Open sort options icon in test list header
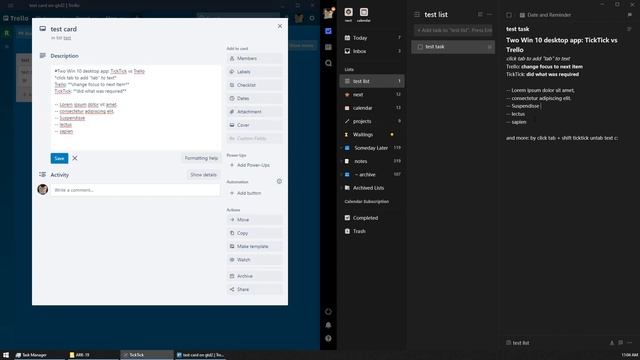Viewport: 640px width, 360px height. (480, 14)
